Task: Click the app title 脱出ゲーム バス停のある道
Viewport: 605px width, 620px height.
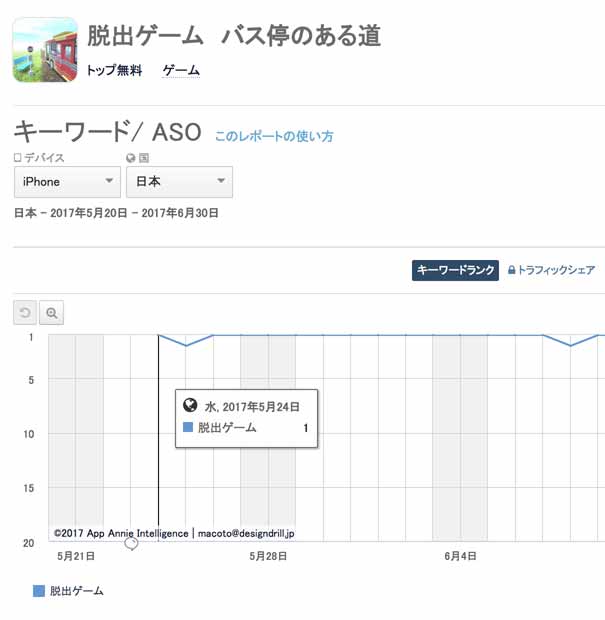Action: 234,36
